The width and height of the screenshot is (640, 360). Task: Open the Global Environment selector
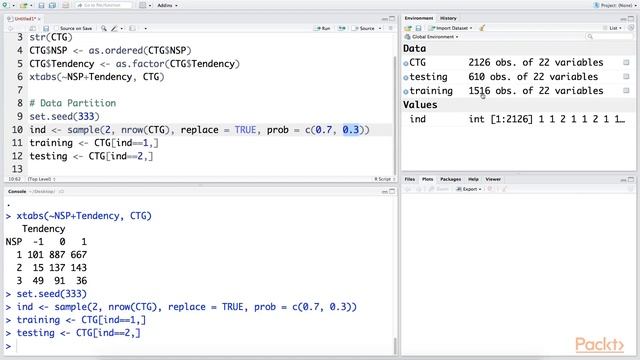click(x=431, y=37)
